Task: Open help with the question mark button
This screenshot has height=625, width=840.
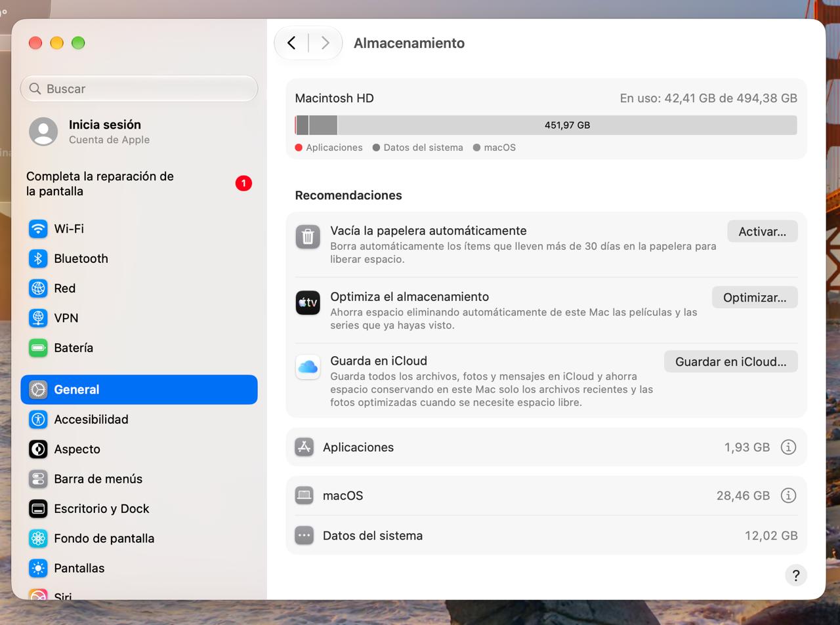Action: tap(796, 576)
